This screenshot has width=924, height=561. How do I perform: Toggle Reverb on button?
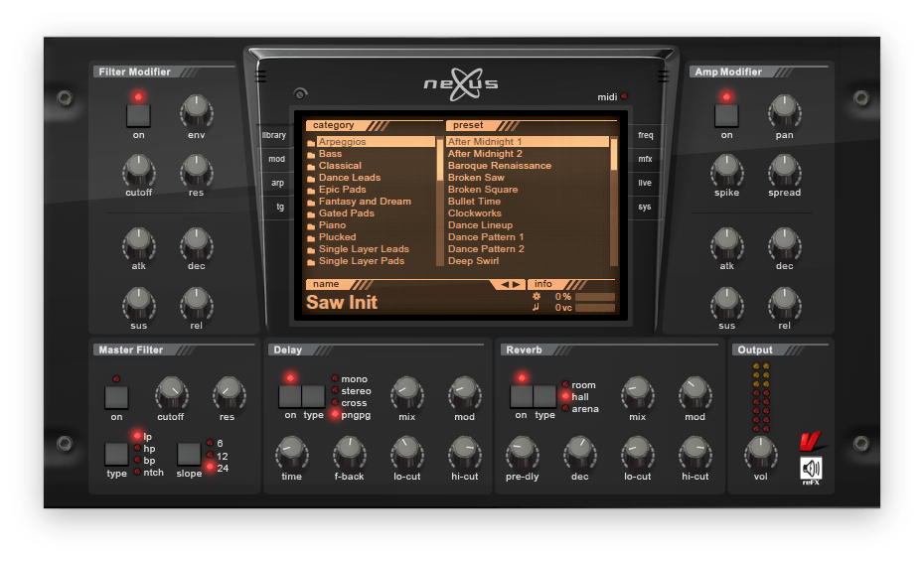[x=521, y=396]
